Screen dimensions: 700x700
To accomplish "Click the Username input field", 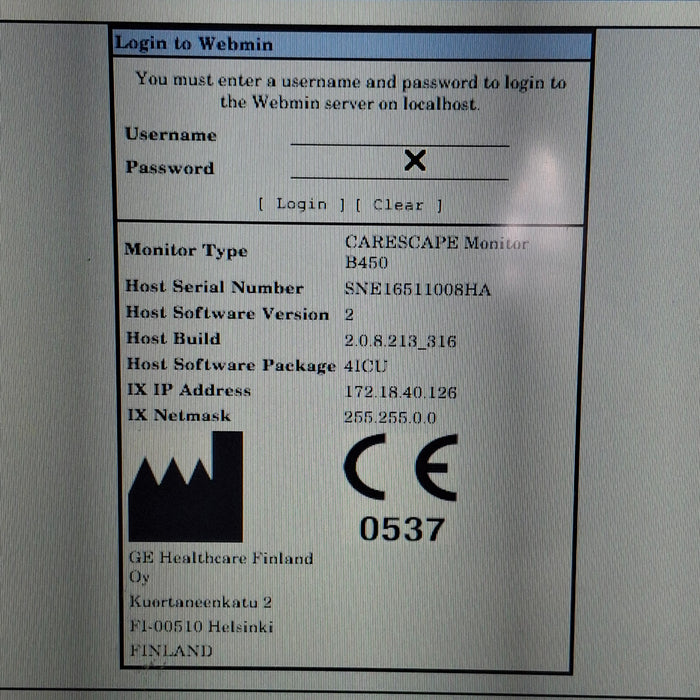I will tap(400, 135).
